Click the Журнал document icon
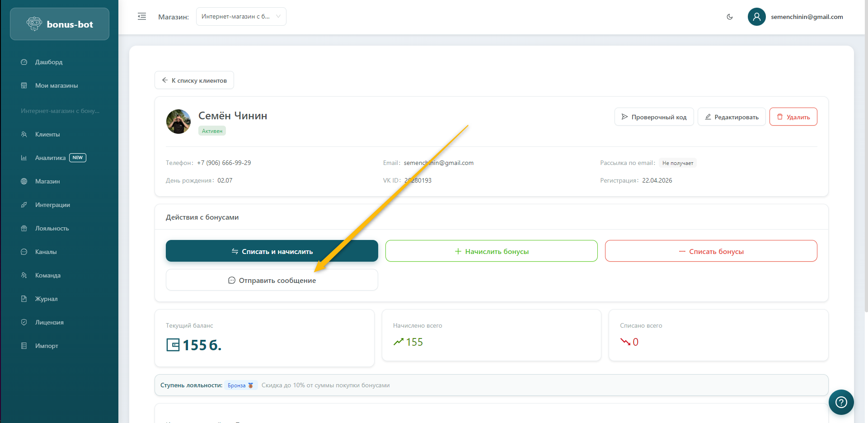The height and width of the screenshot is (423, 868). click(24, 299)
